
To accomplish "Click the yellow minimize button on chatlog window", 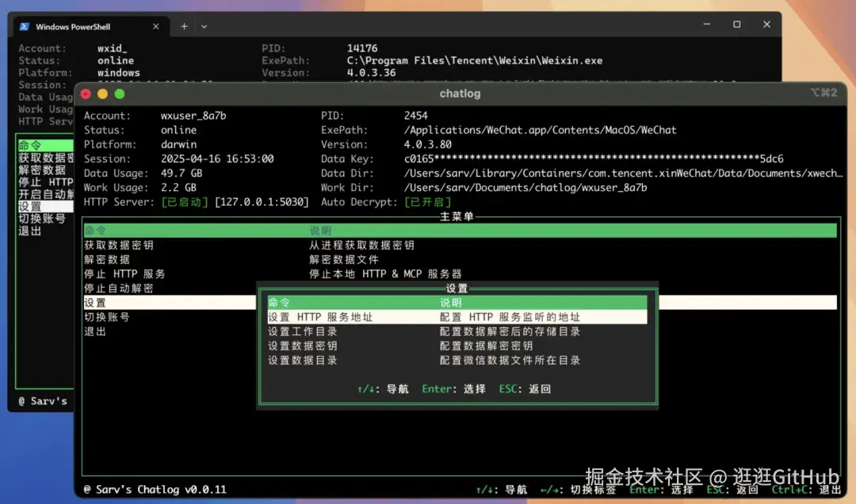I will (103, 94).
